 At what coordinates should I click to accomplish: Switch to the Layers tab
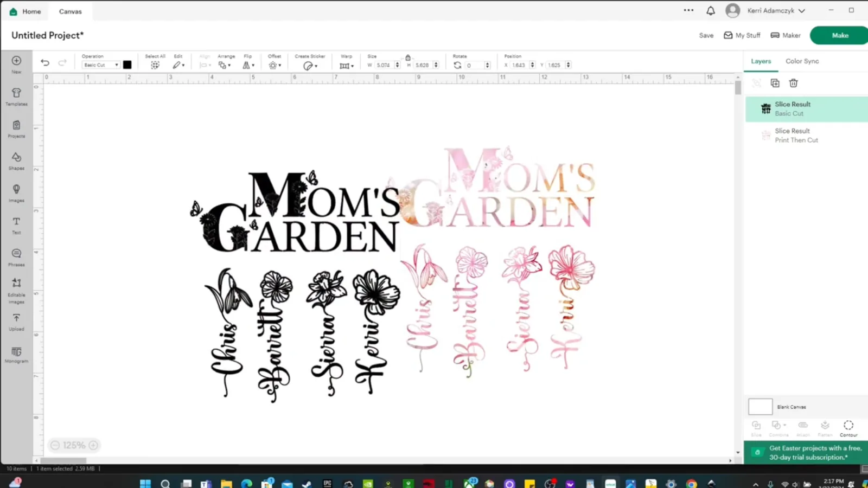[761, 61]
